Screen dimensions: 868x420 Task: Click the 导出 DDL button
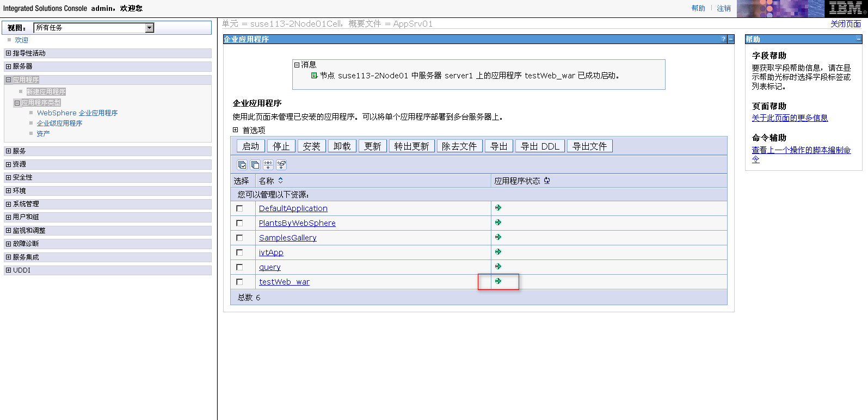[540, 146]
